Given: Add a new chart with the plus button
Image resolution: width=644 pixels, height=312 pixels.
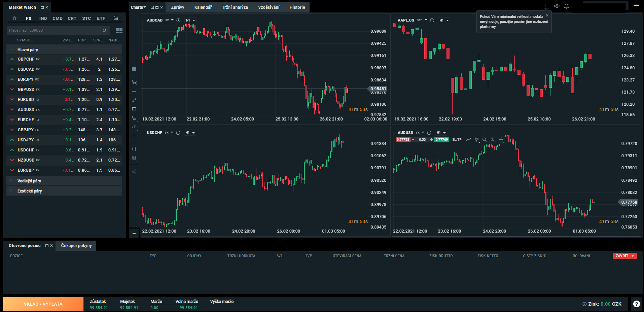Looking at the screenshot, I should pos(134,233).
